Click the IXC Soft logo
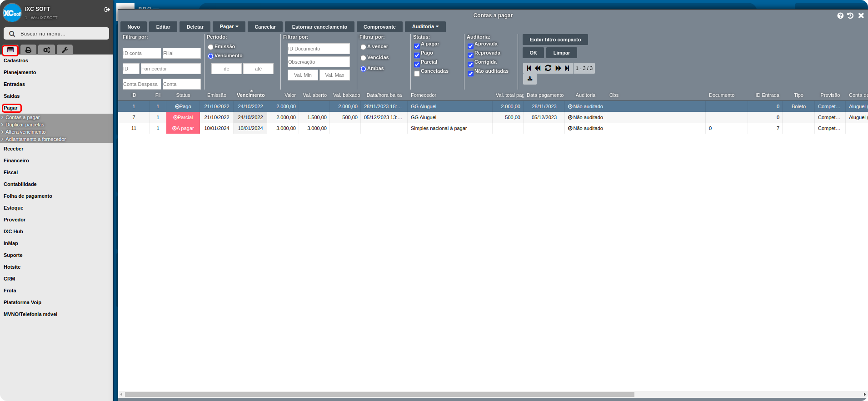868x401 pixels. [x=12, y=13]
